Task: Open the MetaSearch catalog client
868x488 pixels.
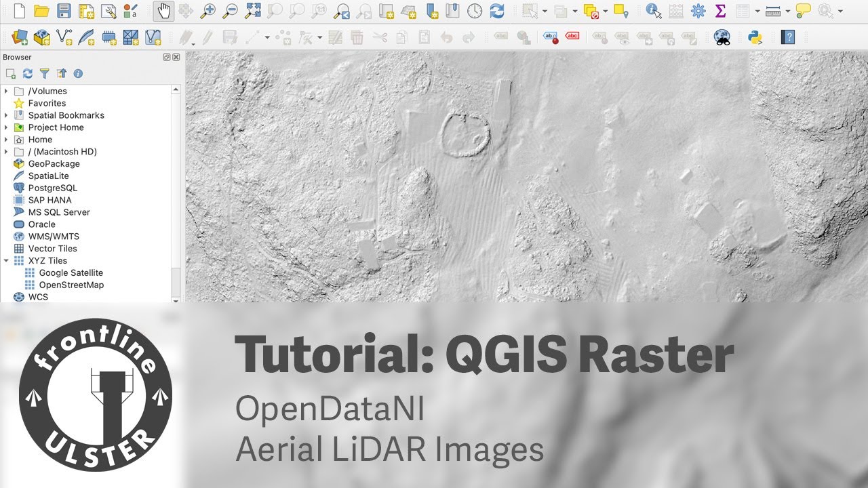Action: pos(723,37)
